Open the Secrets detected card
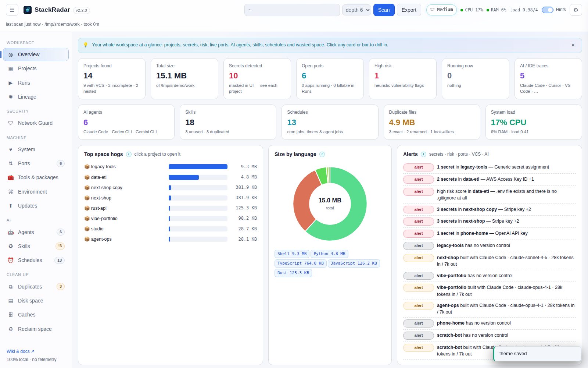The width and height of the screenshot is (588, 368). 257,79
